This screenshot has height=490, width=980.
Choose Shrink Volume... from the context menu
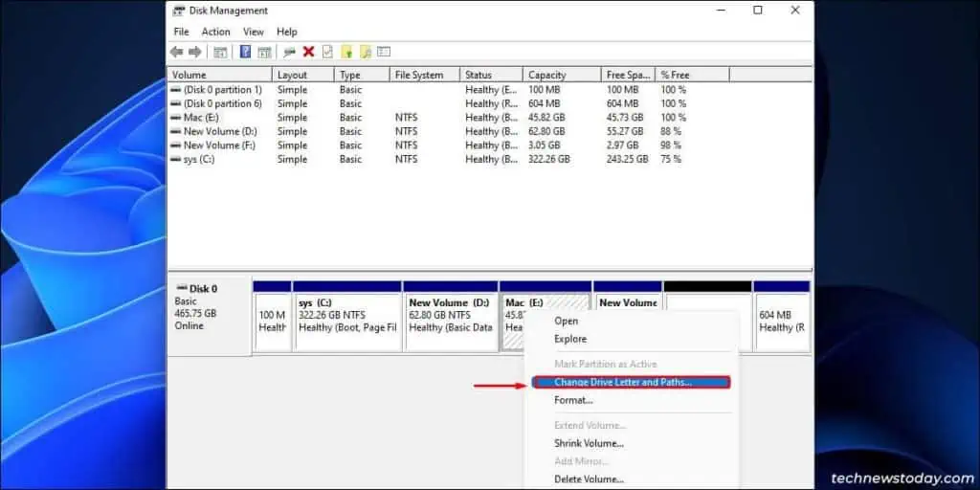[x=589, y=443]
